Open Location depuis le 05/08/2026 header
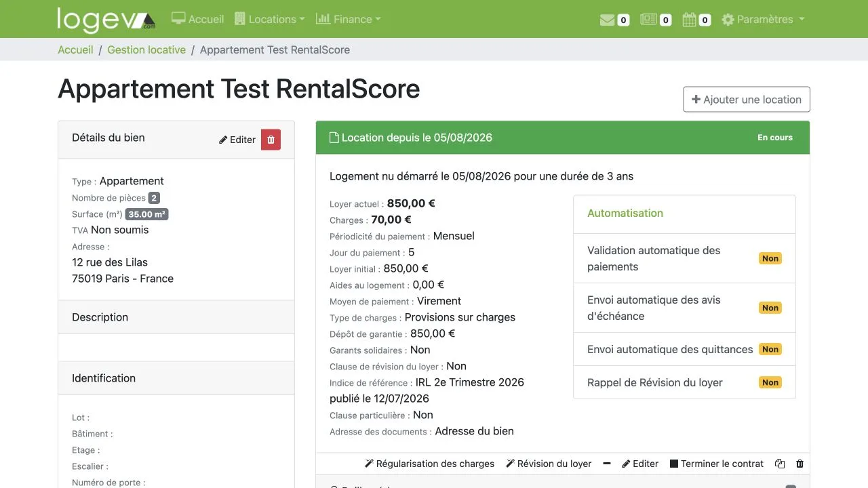 tap(417, 138)
